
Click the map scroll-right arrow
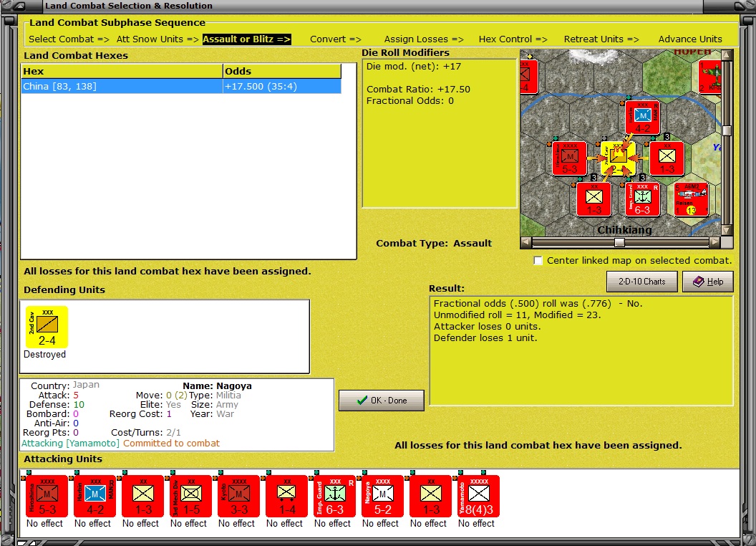point(715,242)
